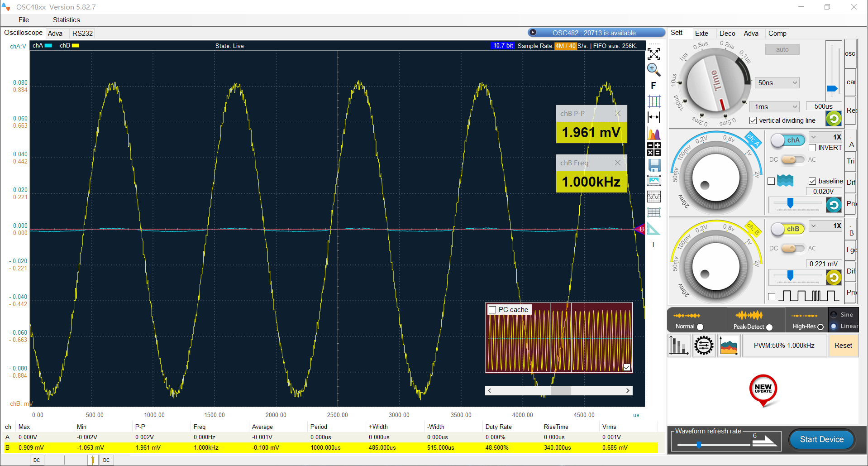Image resolution: width=868 pixels, height=466 pixels.
Task: Click the F icon in vertical toolbar
Action: (653, 86)
